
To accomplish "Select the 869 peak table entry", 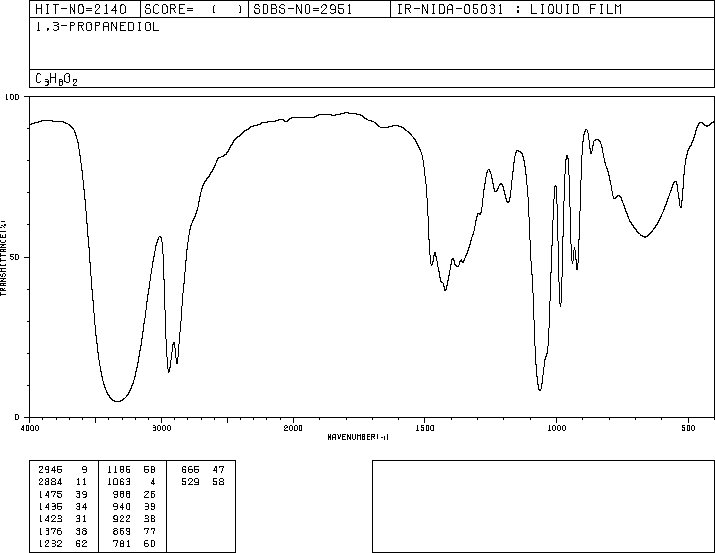I will coord(134,531).
